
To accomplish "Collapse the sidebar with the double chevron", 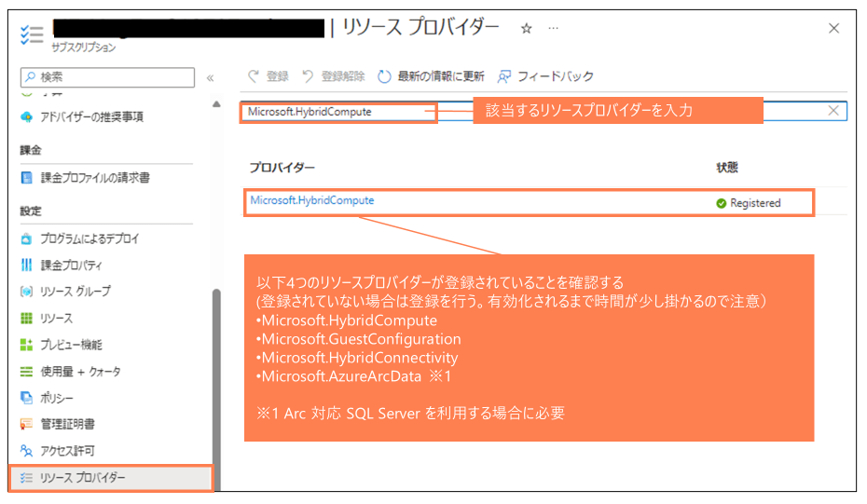I will pyautogui.click(x=210, y=78).
